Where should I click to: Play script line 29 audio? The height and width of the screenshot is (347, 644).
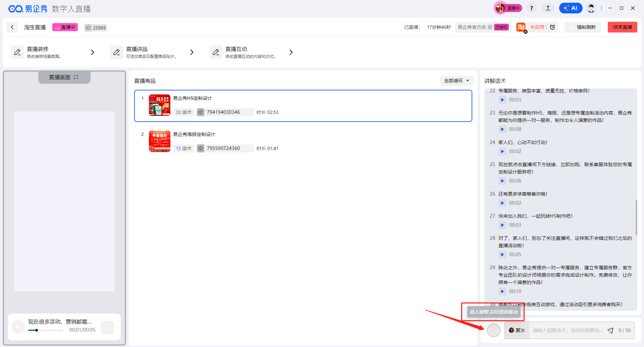(502, 291)
